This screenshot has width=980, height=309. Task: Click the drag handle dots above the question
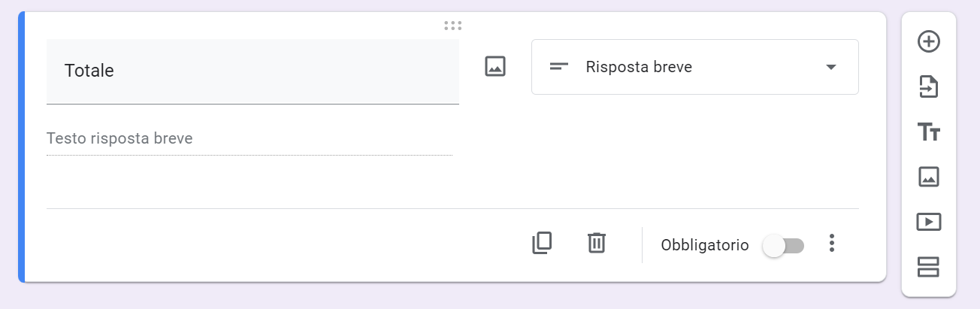point(452,26)
